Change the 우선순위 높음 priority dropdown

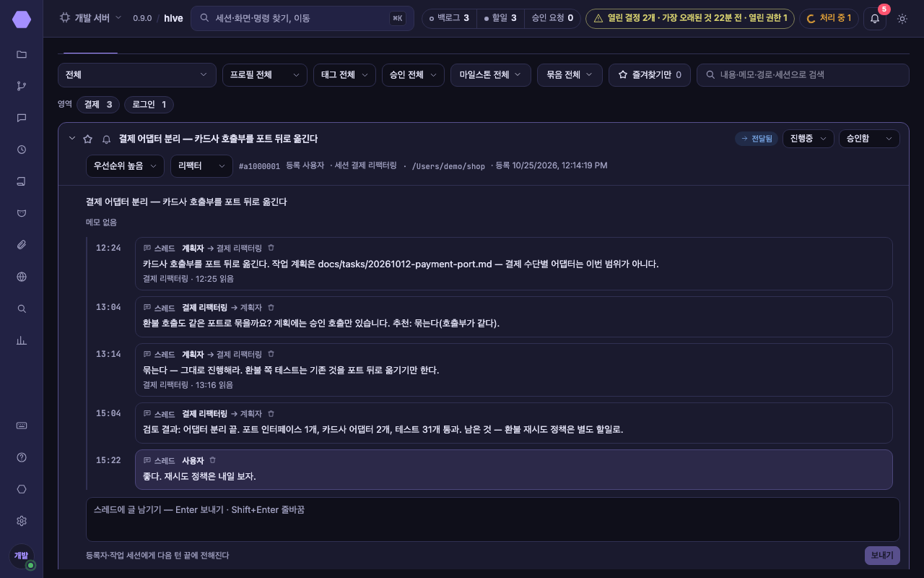click(125, 166)
